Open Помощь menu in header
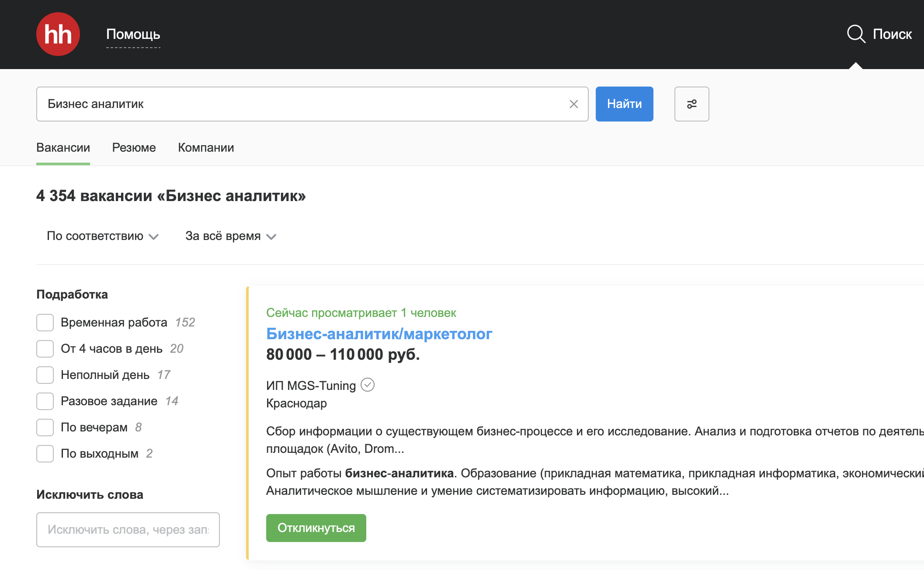This screenshot has height=570, width=924. (133, 34)
